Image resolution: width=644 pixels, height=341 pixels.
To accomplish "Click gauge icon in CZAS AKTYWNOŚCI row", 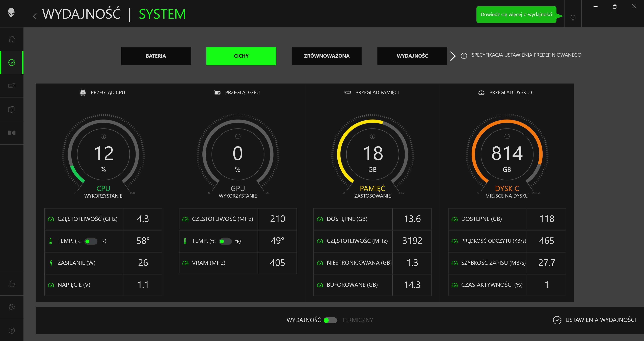I will pyautogui.click(x=454, y=285).
